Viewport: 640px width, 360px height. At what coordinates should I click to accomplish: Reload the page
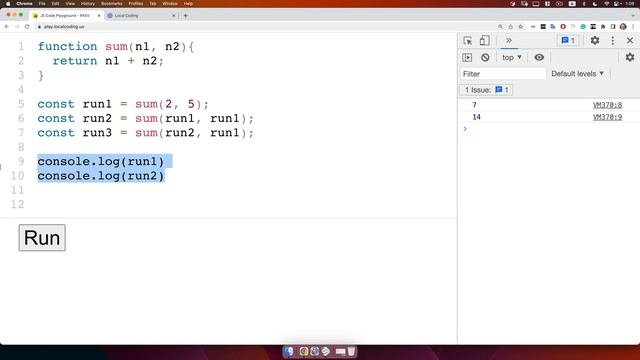[x=27, y=27]
